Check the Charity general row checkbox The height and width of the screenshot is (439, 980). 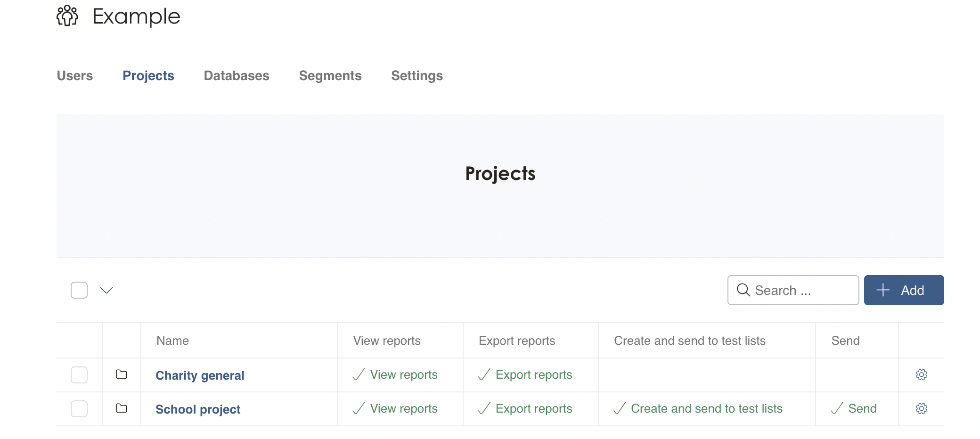coord(79,375)
